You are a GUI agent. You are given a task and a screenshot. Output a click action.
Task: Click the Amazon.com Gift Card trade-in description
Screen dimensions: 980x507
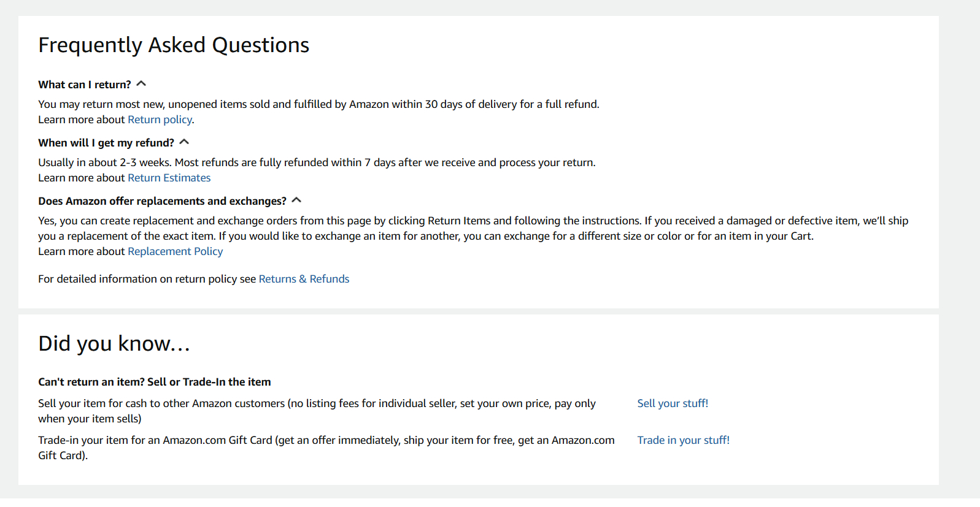[x=326, y=448]
